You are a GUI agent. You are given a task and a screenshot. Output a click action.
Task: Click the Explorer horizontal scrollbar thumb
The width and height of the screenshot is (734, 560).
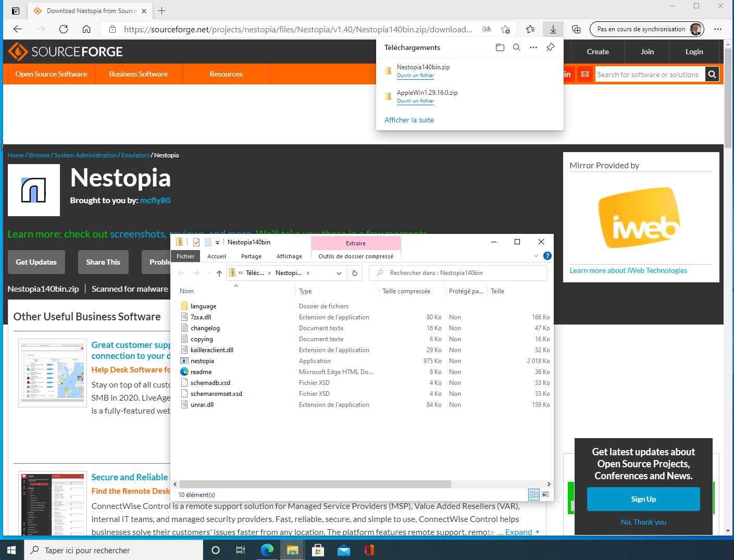click(x=315, y=484)
